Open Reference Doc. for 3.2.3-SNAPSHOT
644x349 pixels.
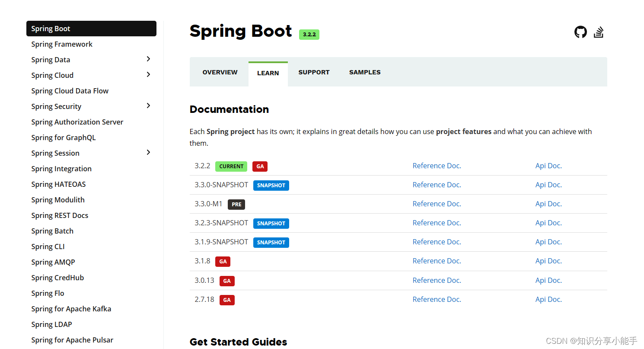click(437, 223)
